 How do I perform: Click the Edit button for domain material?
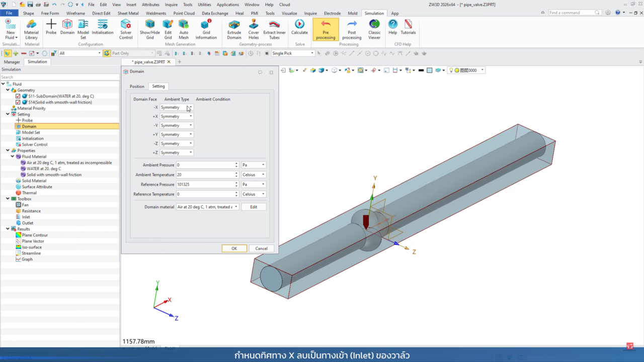tap(254, 207)
